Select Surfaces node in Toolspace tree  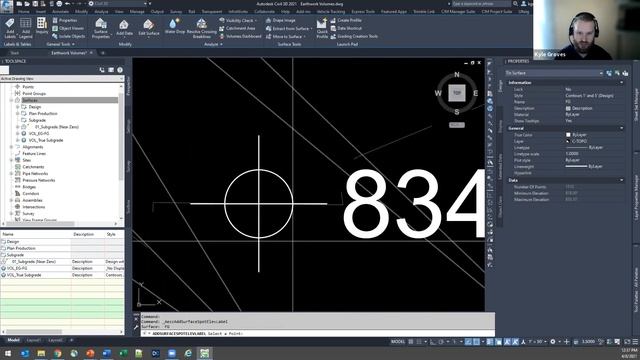(x=30, y=100)
